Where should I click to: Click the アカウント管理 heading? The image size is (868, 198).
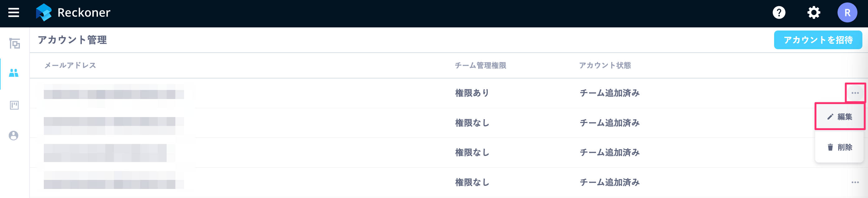point(73,40)
